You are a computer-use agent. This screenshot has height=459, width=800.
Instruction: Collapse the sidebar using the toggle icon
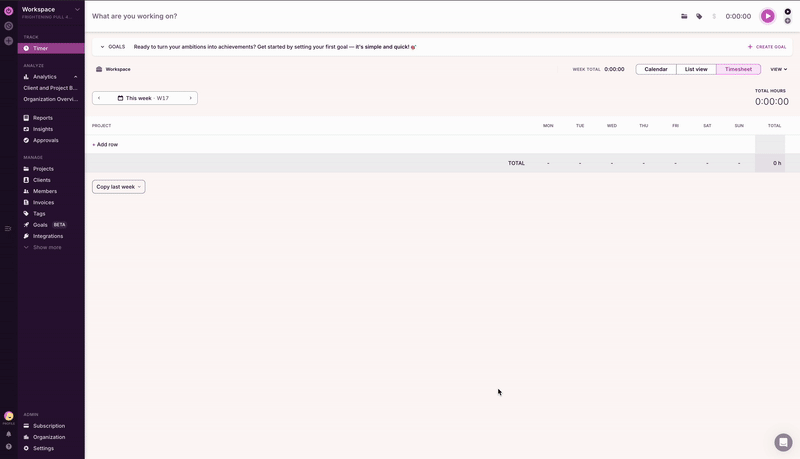pos(8,229)
